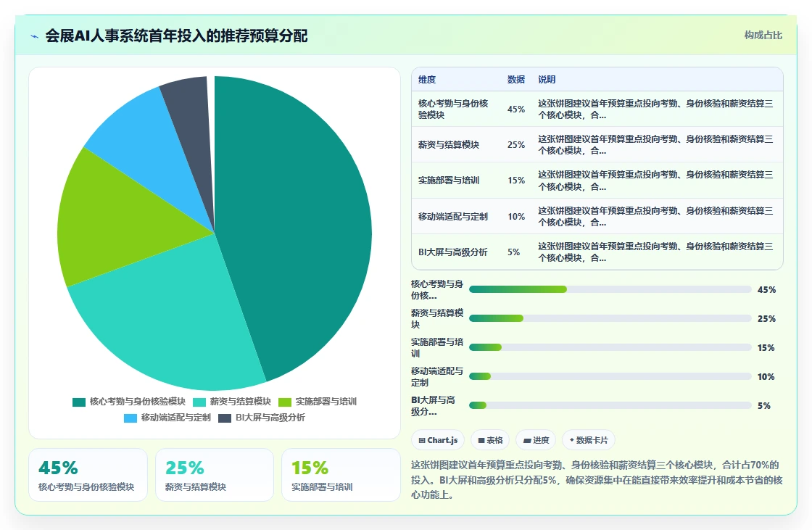Screen dimensions: 812x530
Task: Open the 15% 实施部署与培训 stat card
Action: (x=341, y=475)
